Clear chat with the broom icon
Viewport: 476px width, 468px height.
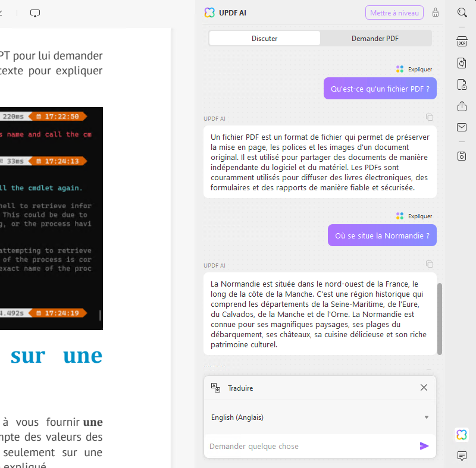coord(436,12)
